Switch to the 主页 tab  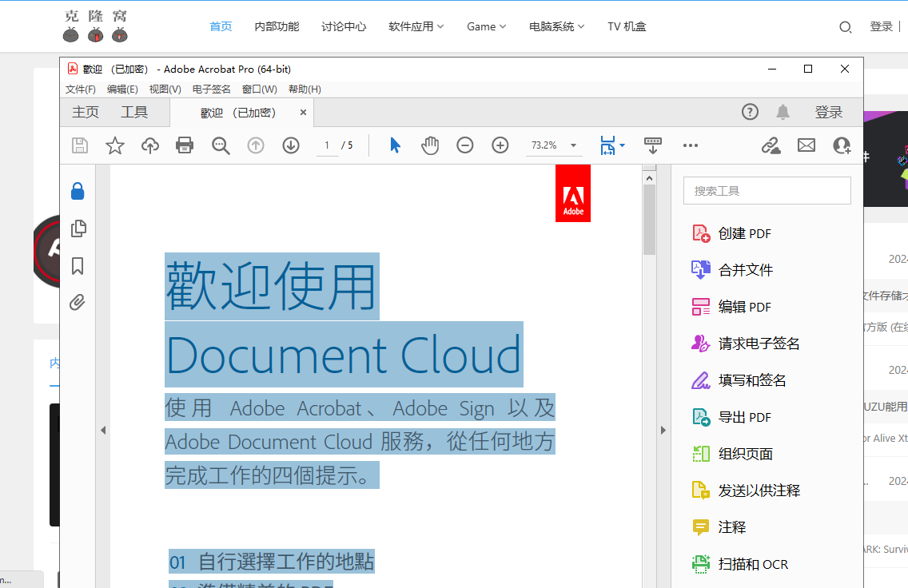pyautogui.click(x=86, y=113)
